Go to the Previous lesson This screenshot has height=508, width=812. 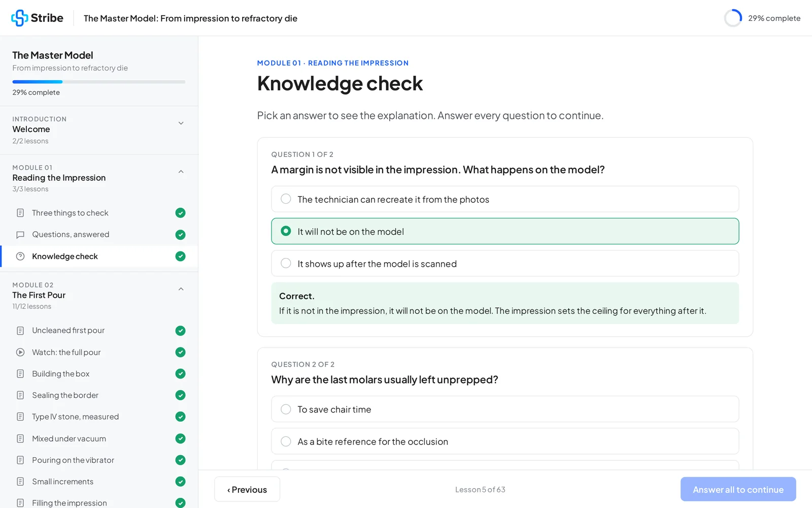(x=247, y=489)
